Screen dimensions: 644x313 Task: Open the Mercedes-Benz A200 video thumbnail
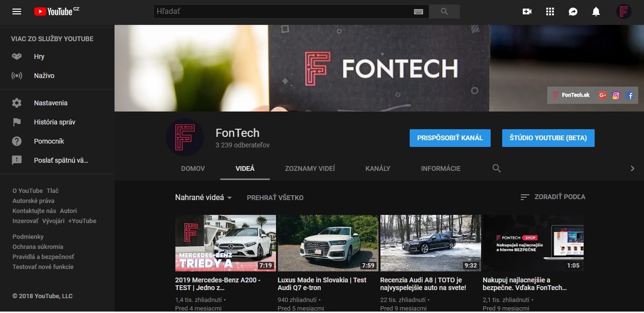[x=225, y=243]
